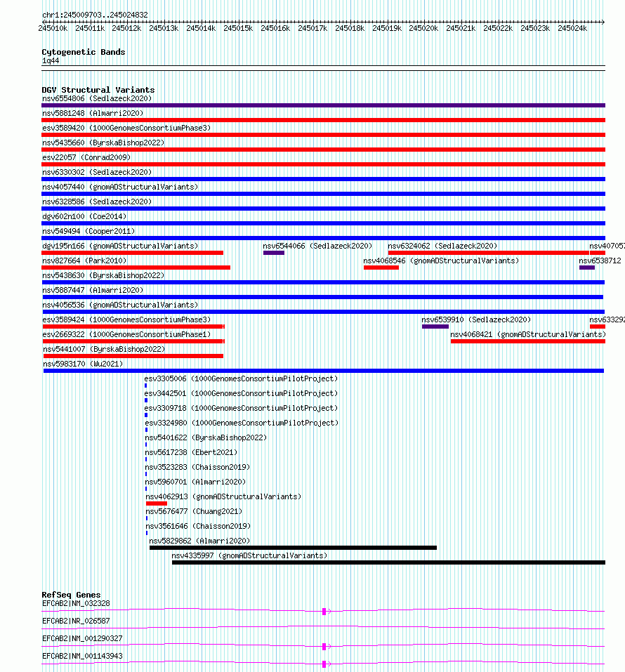This screenshot has height=672, width=625.
Task: Click the nsv549494 (Cooper2011) label
Action: point(88,231)
